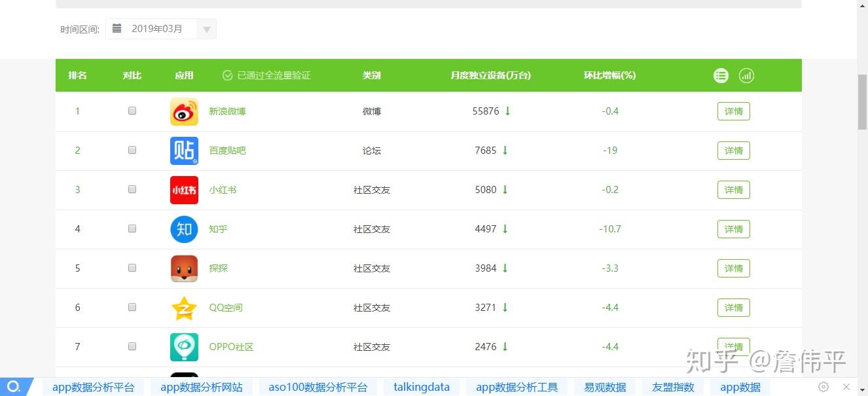The height and width of the screenshot is (396, 868).
Task: Click the -19 growth value
Action: click(x=610, y=151)
